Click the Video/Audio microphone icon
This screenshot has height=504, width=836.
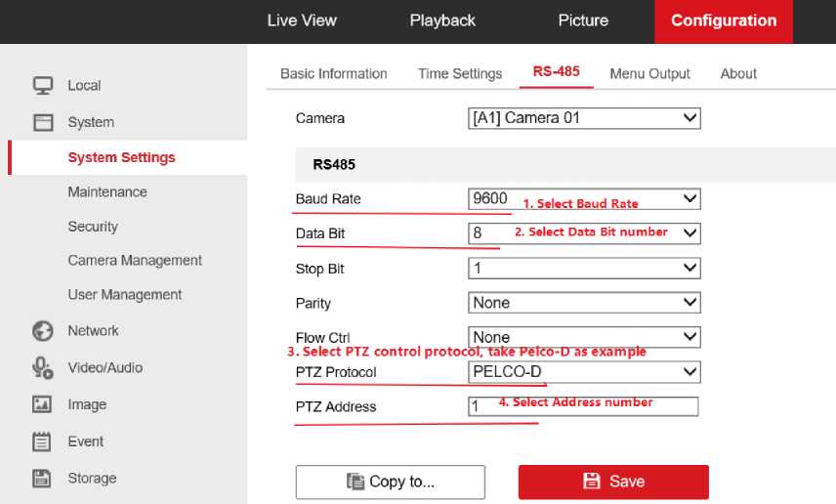43,368
